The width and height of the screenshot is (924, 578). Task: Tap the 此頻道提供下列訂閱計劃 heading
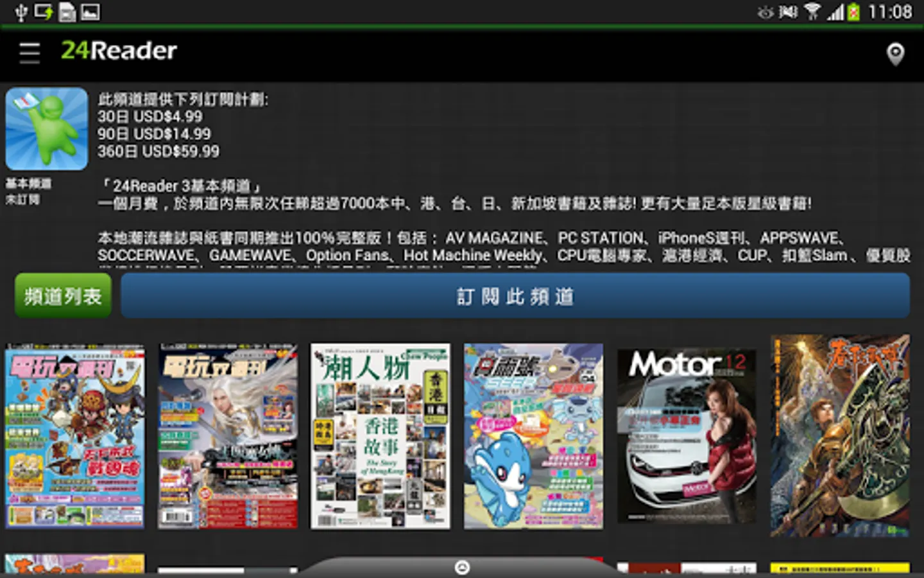183,100
